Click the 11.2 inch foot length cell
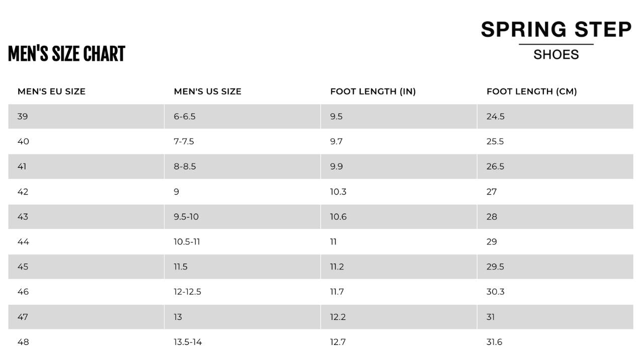The image size is (644, 362). (x=337, y=267)
